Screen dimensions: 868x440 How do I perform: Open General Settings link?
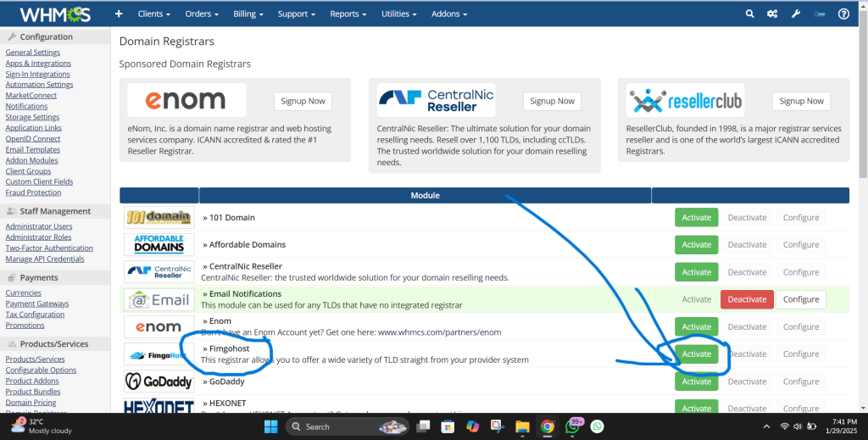point(33,52)
